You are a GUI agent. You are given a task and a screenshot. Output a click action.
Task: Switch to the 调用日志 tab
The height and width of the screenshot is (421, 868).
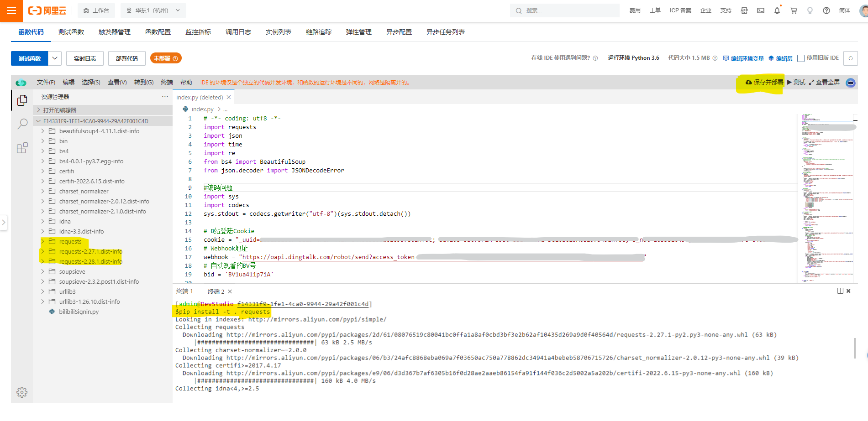tap(238, 32)
